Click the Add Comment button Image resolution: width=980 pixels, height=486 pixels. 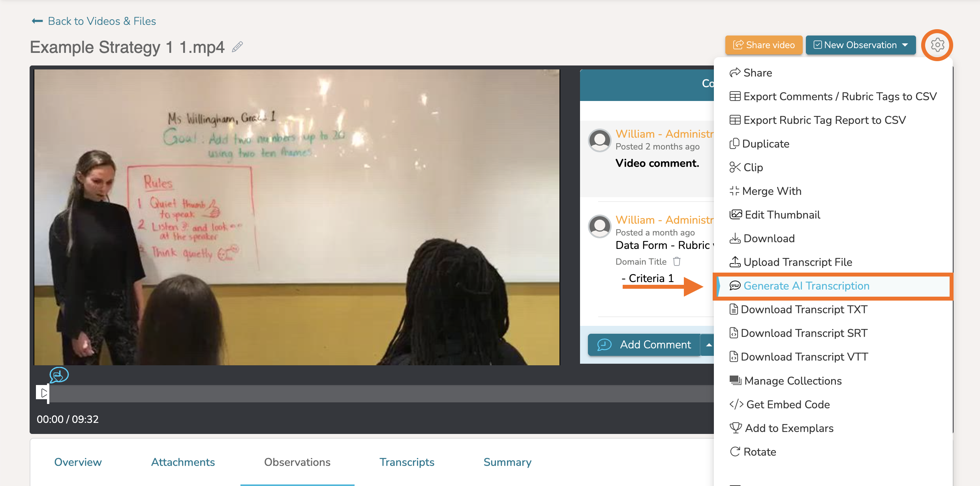click(x=644, y=345)
